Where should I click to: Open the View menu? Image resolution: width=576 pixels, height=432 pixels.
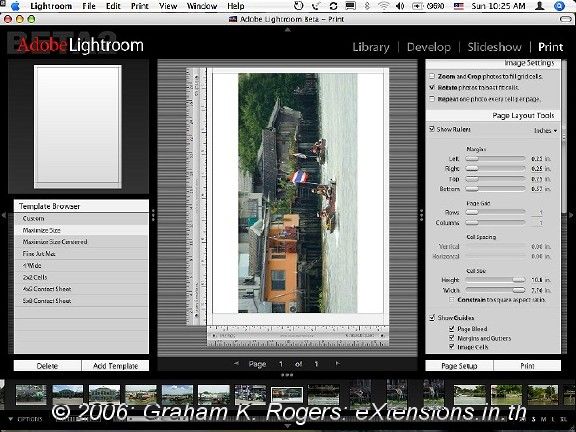(168, 6)
